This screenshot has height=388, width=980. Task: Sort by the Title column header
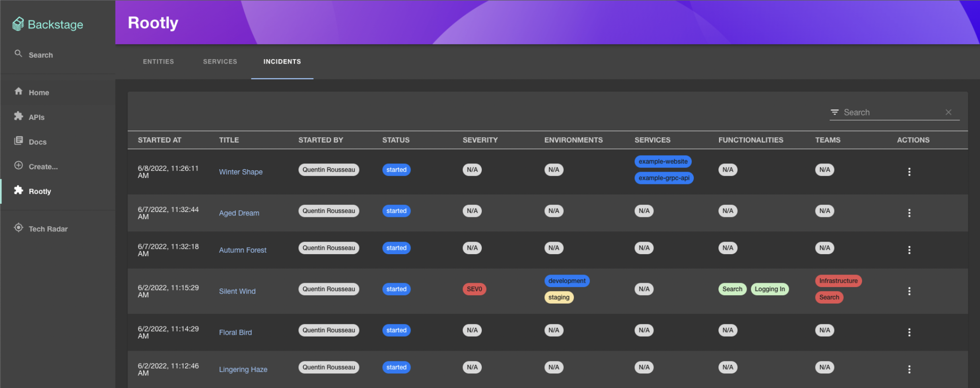pos(229,140)
